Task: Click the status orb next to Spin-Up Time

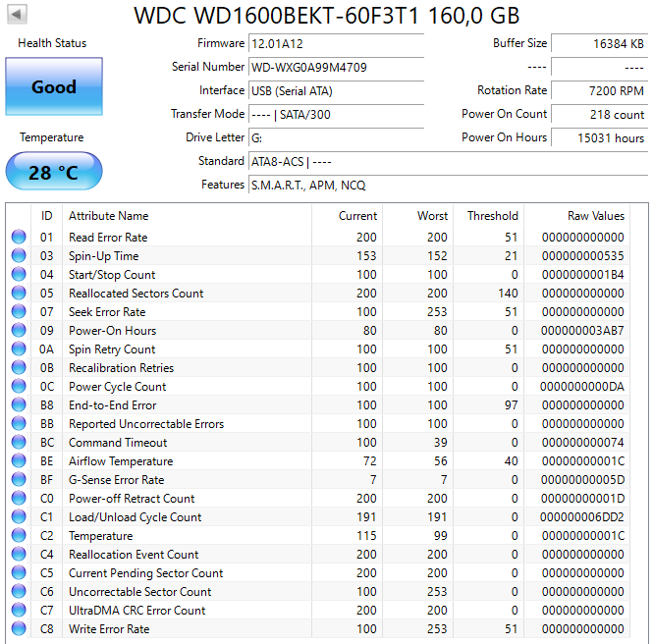Action: (x=19, y=256)
